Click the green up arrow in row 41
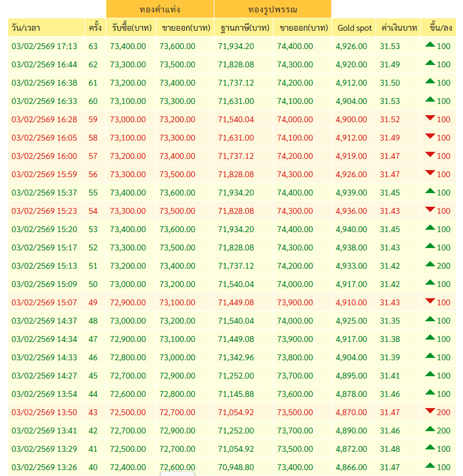Image resolution: width=463 pixels, height=476 pixels. point(430,448)
